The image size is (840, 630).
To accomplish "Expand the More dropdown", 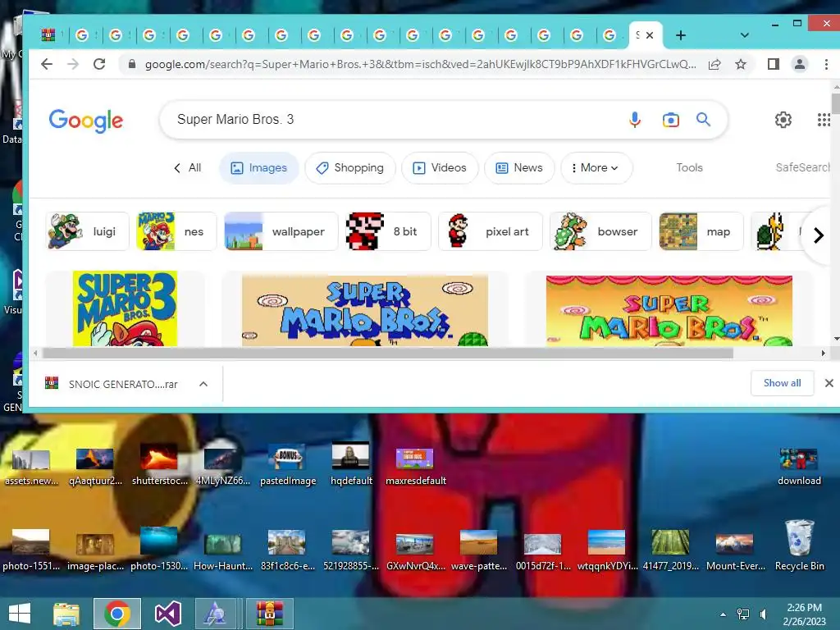I will coord(596,167).
